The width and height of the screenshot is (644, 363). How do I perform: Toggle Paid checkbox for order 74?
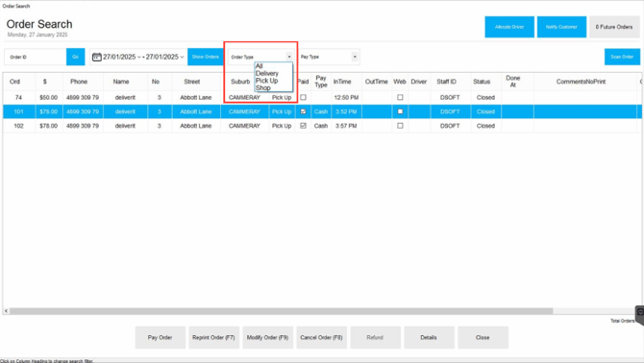(303, 98)
